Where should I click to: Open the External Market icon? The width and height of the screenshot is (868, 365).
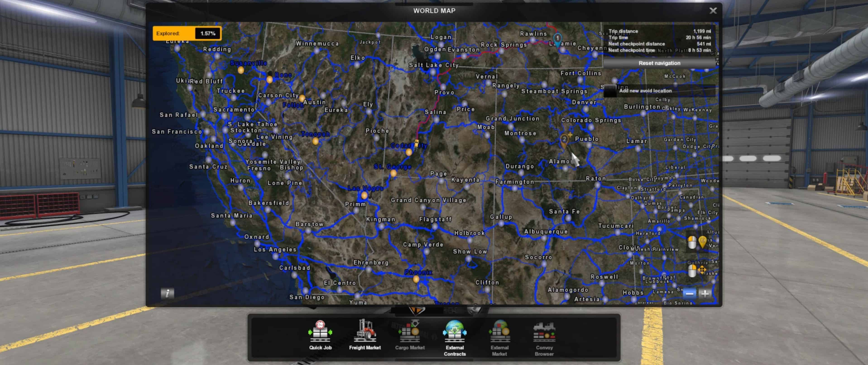tap(499, 337)
